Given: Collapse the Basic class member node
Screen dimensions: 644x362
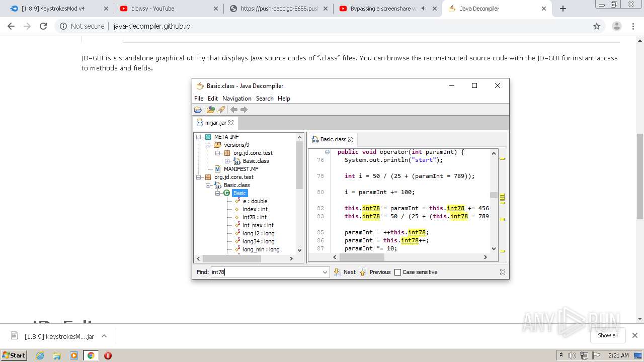Looking at the screenshot, I should pos(218,193).
